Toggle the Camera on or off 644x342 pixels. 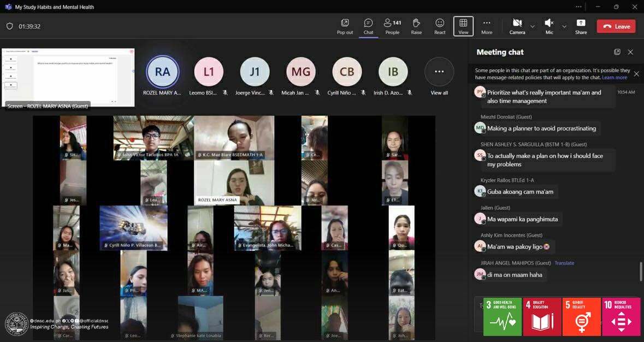(x=517, y=26)
